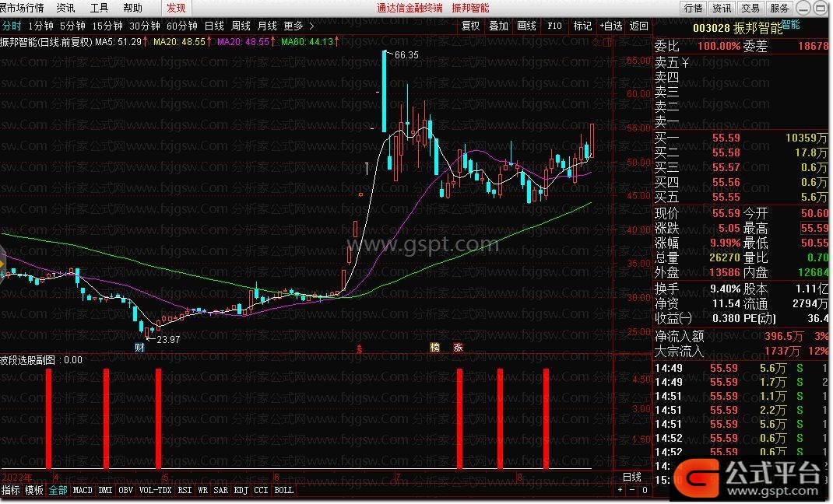
Task: Click the MA60: 44.13 legend value
Action: click(307, 41)
